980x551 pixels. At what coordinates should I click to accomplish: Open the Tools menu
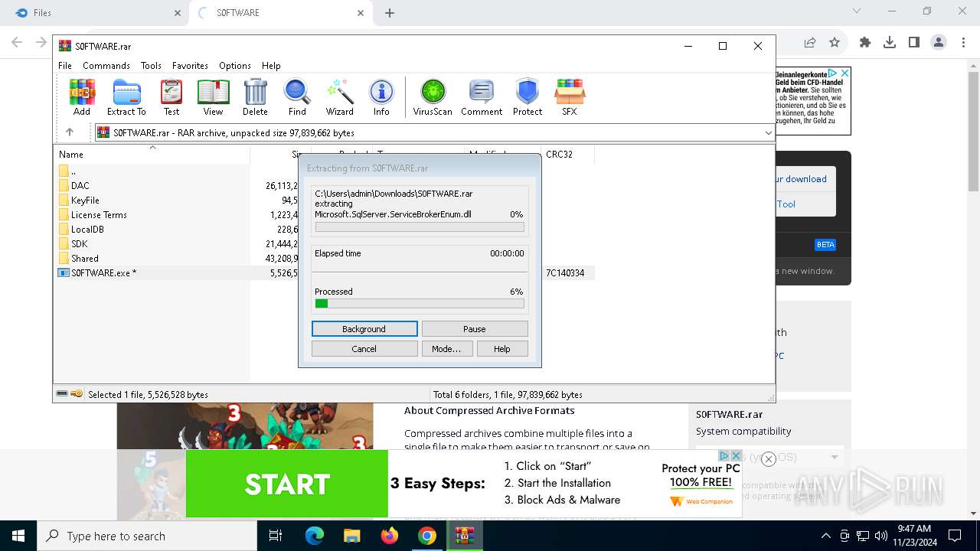tap(151, 66)
